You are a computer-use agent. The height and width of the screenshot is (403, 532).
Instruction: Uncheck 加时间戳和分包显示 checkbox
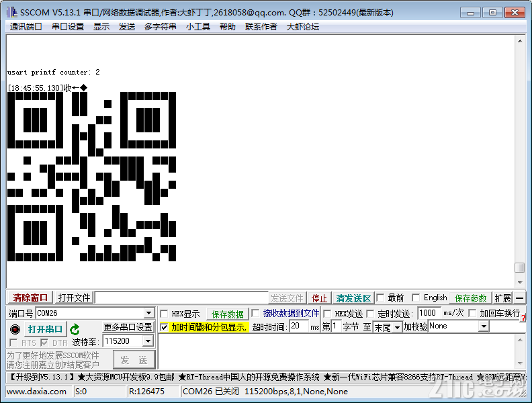click(x=164, y=327)
